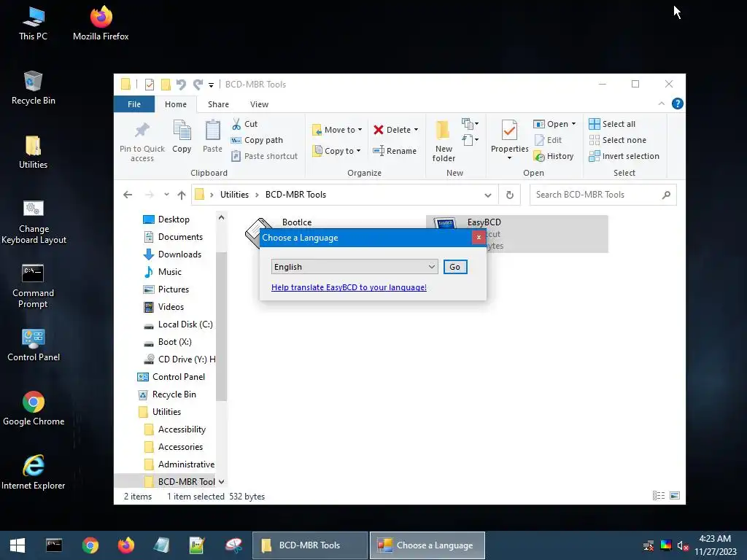This screenshot has height=560, width=747.
Task: Click Choose a Language taskbar button
Action: (427, 545)
